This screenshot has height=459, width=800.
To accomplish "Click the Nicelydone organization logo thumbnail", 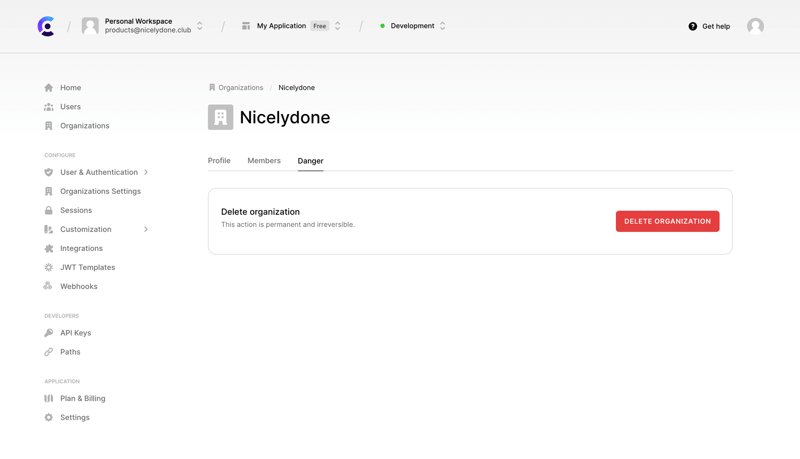I will pyautogui.click(x=220, y=117).
